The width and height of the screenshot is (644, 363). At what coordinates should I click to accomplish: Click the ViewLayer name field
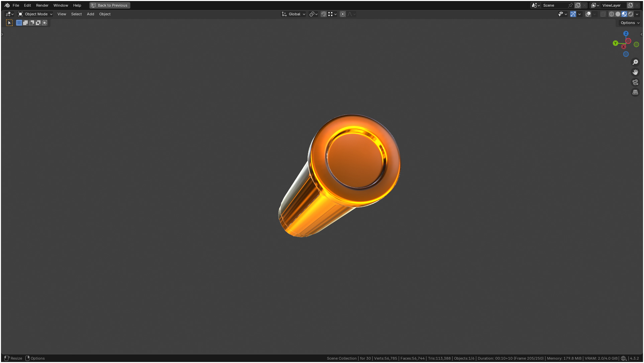(612, 5)
